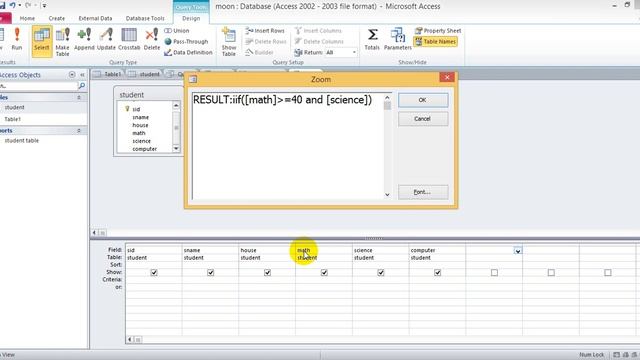The width and height of the screenshot is (640, 360).
Task: Open navigation pane category dropdown
Action: [72, 75]
